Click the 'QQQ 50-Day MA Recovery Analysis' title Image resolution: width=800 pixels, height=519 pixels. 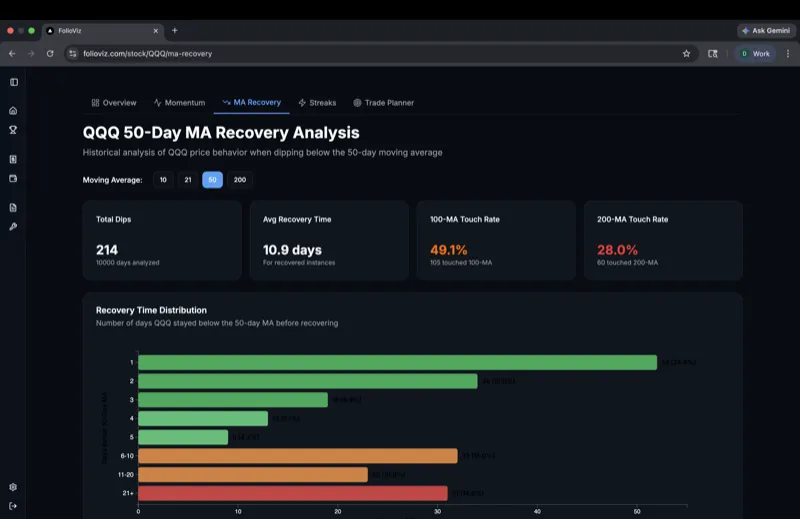(221, 133)
